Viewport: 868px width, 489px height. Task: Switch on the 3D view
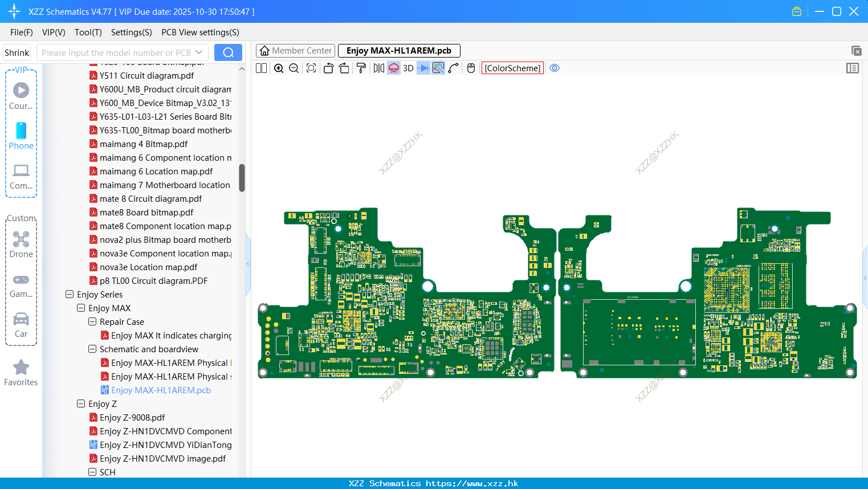(x=408, y=68)
